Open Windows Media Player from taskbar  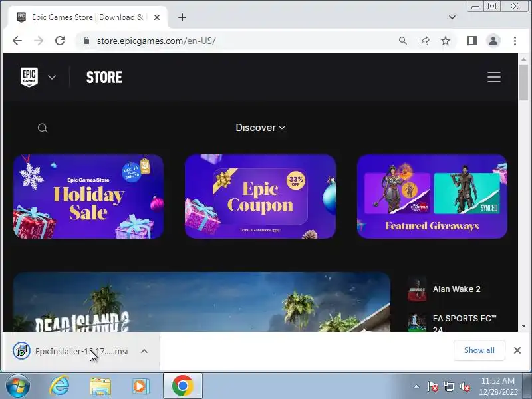[140, 386]
